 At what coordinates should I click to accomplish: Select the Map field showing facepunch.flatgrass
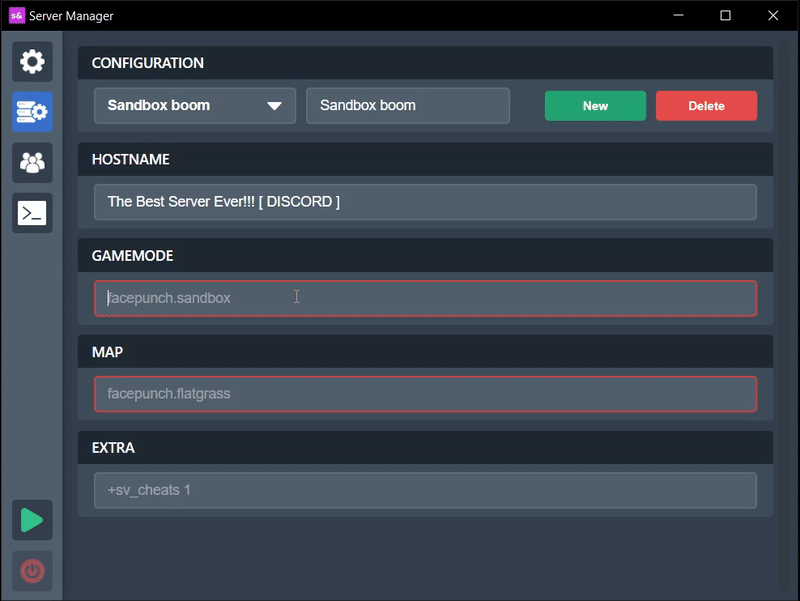pyautogui.click(x=425, y=394)
